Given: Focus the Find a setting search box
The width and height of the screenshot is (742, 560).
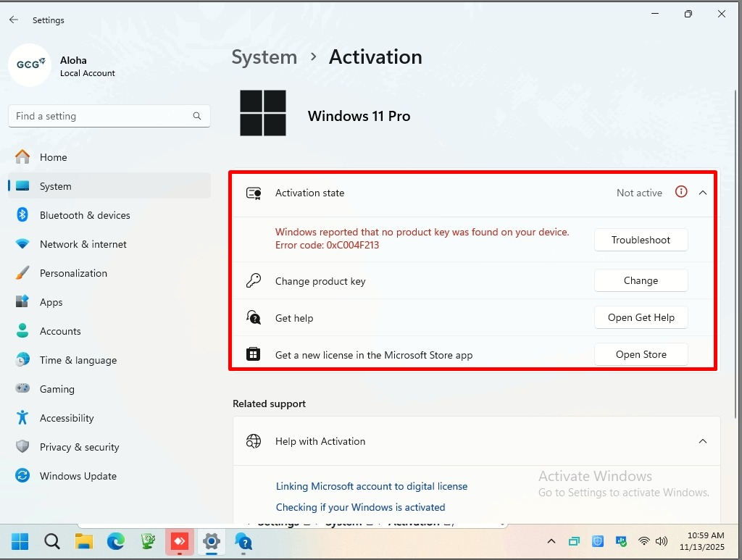Looking at the screenshot, I should [x=109, y=116].
